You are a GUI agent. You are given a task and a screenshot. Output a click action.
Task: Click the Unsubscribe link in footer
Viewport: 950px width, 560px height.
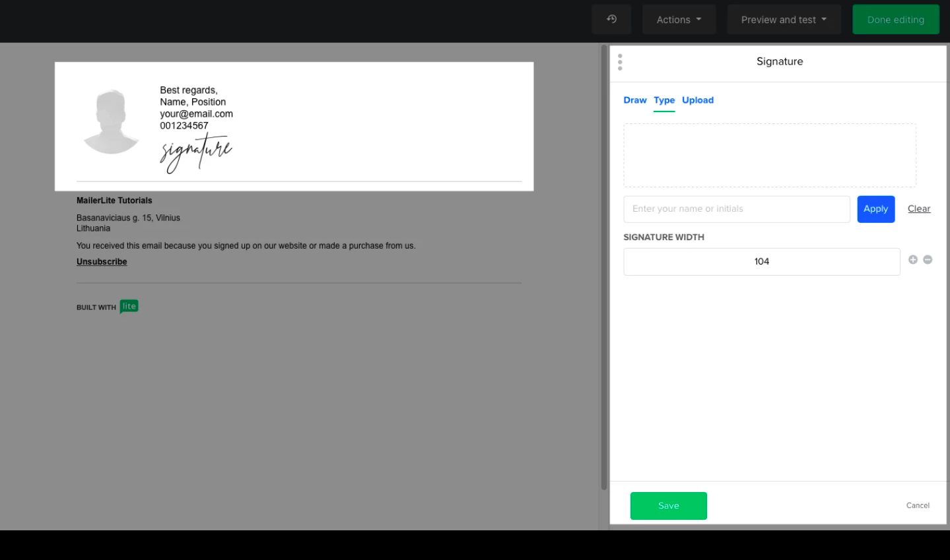click(102, 262)
